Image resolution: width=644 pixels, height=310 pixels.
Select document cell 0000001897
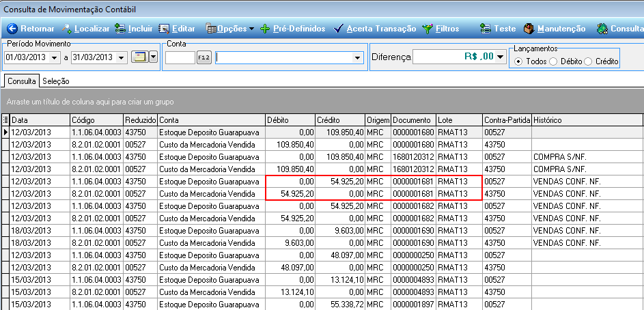click(413, 305)
